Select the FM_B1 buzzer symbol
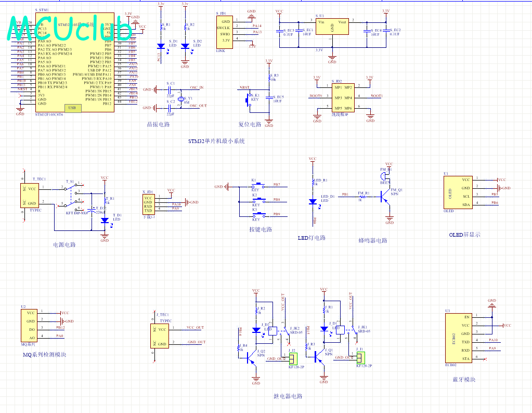Viewport: 532px width, 413px height. 384,176
